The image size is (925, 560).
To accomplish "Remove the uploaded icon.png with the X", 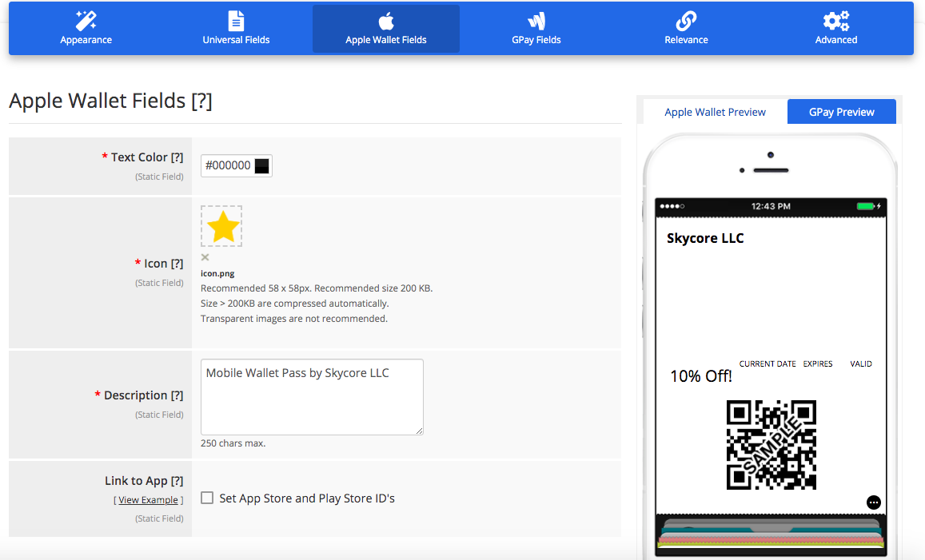I will pyautogui.click(x=205, y=257).
